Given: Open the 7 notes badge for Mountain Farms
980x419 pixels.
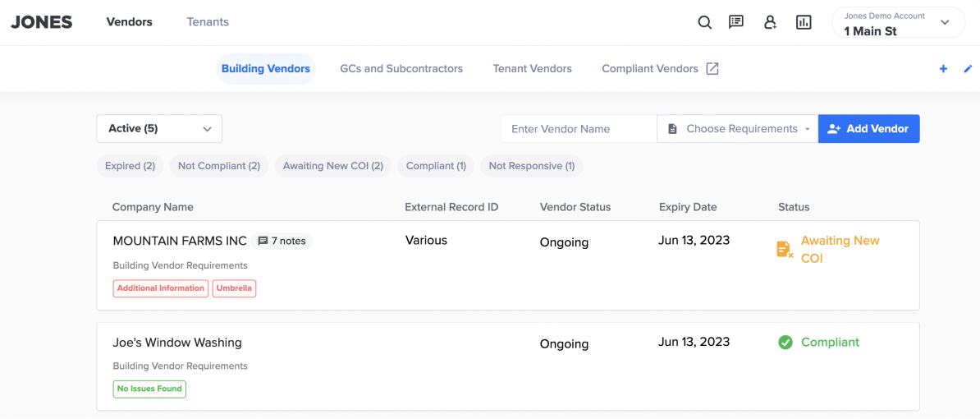Looking at the screenshot, I should [282, 241].
